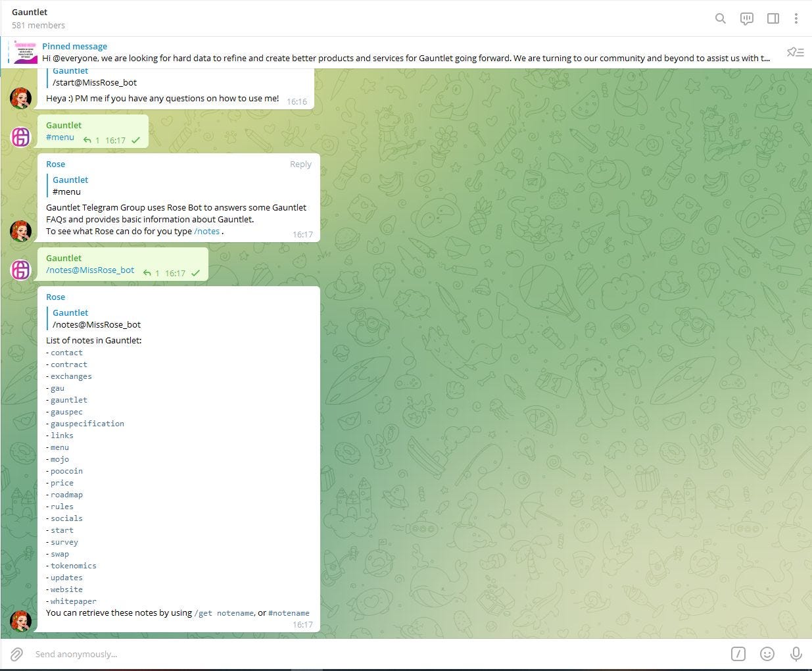Click the Gauntlet avatar beside /notes message
Screen dimensions: 812x671
20,270
